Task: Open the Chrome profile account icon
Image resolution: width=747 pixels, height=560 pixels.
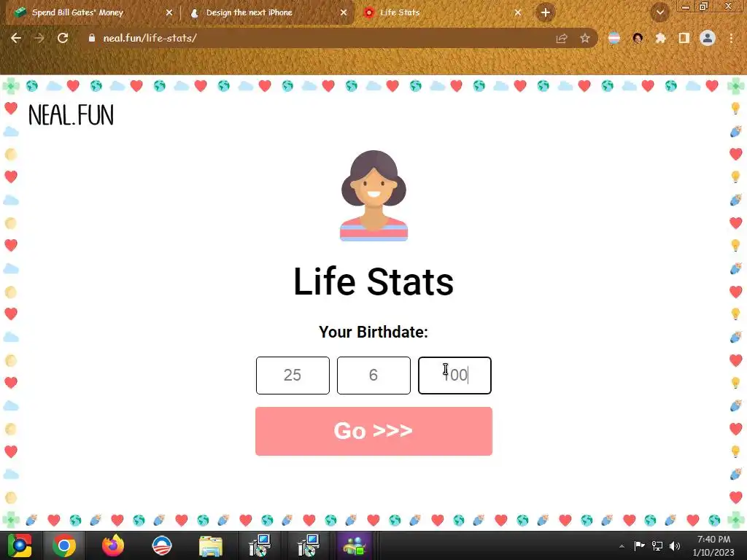Action: [x=708, y=38]
